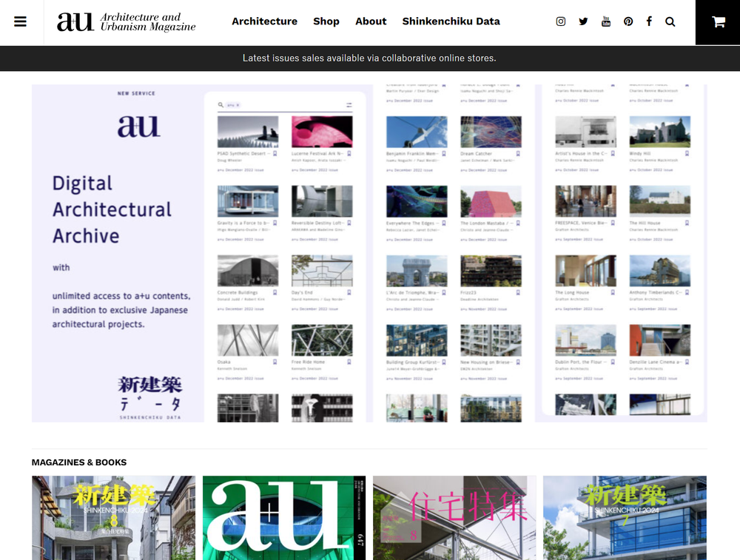Open the Architecture menu
Viewport: 740px width, 560px height.
coord(264,21)
